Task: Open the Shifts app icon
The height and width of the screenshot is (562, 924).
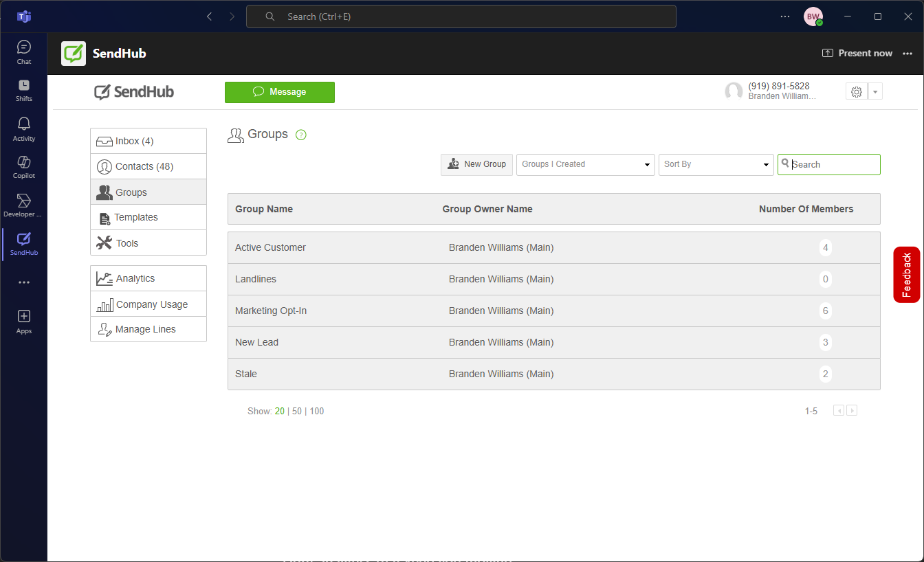Action: coord(24,89)
